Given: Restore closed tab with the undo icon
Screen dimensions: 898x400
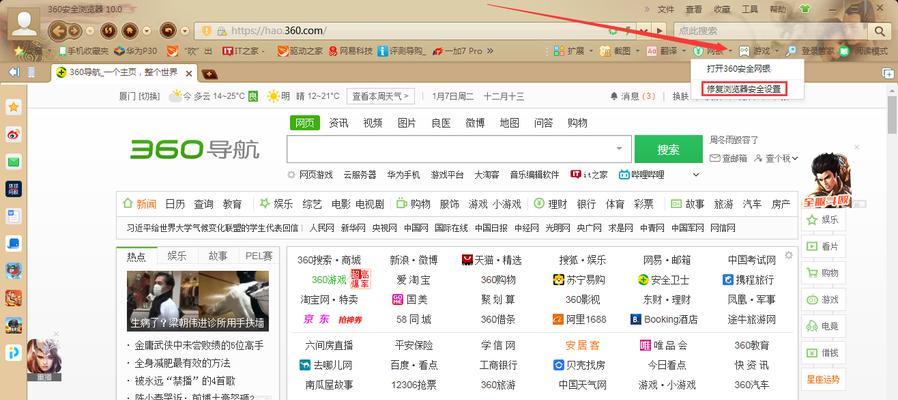Looking at the screenshot, I should coord(168,30).
